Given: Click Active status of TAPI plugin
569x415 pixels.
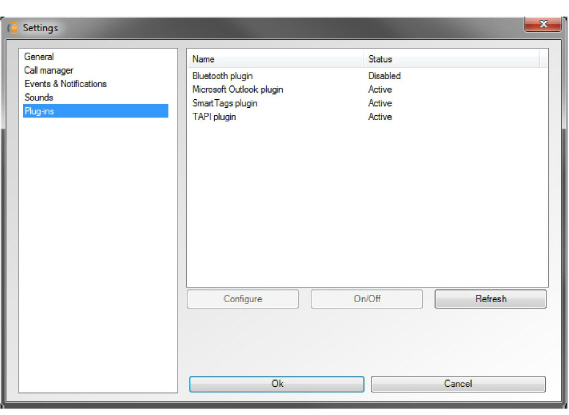Looking at the screenshot, I should (x=380, y=117).
